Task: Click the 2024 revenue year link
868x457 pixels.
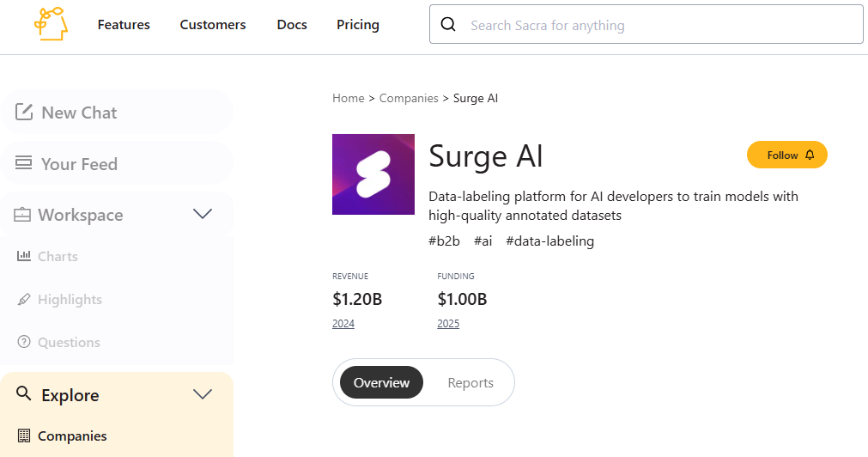Action: point(343,324)
